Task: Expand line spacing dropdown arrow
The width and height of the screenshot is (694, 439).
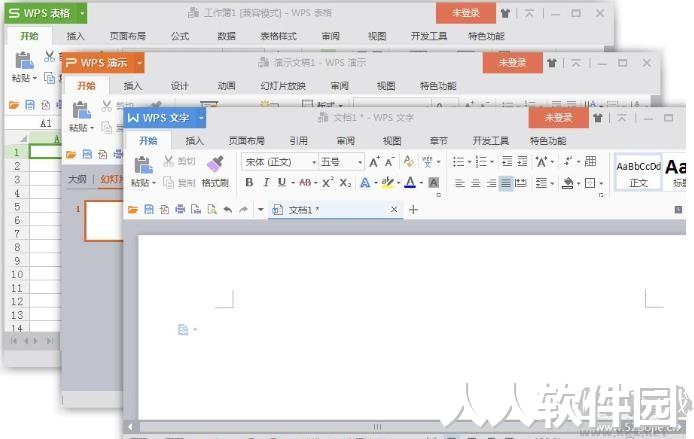Action: 553,183
